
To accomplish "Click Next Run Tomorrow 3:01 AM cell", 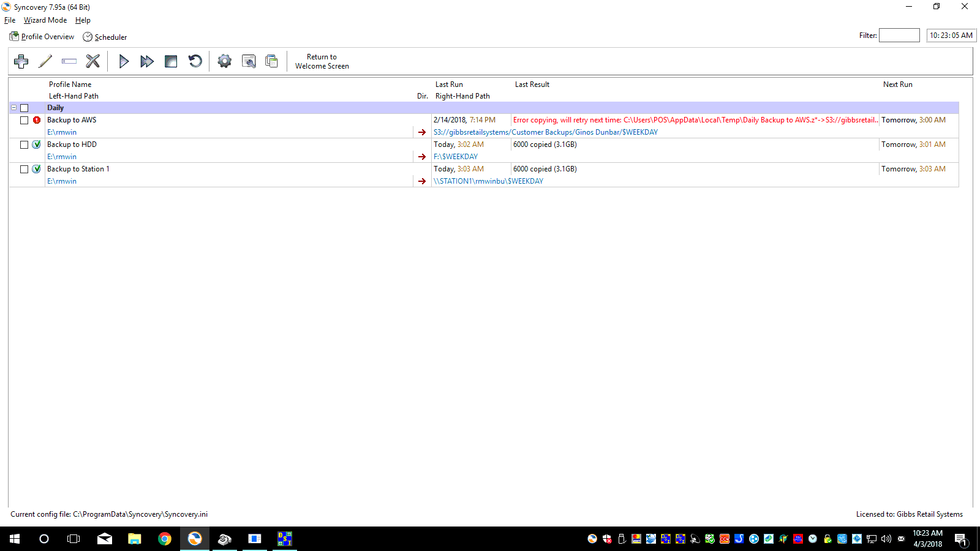I will (x=913, y=144).
